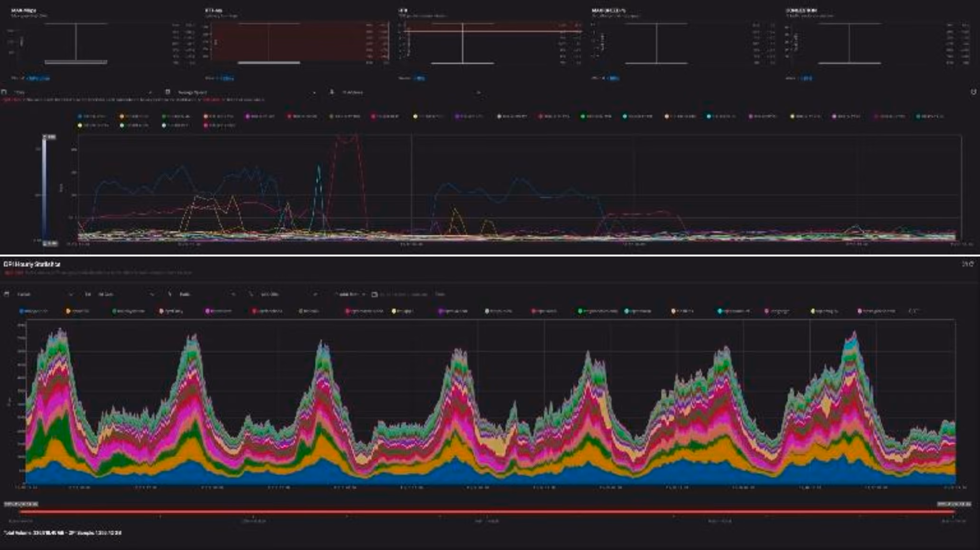
Task: Click the download-style icon beside the IP Address selector
Action: point(332,92)
